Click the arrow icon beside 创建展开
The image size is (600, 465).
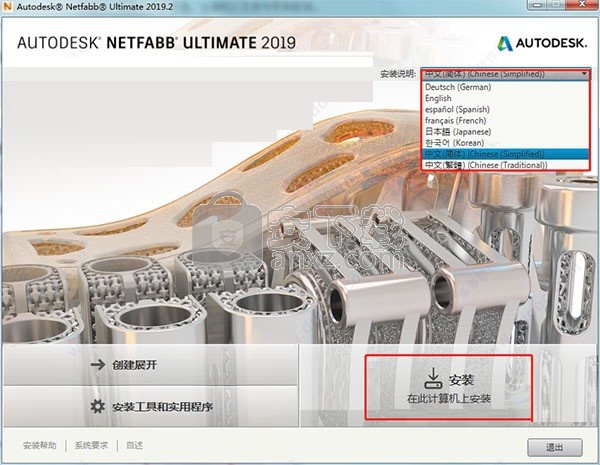(97, 365)
